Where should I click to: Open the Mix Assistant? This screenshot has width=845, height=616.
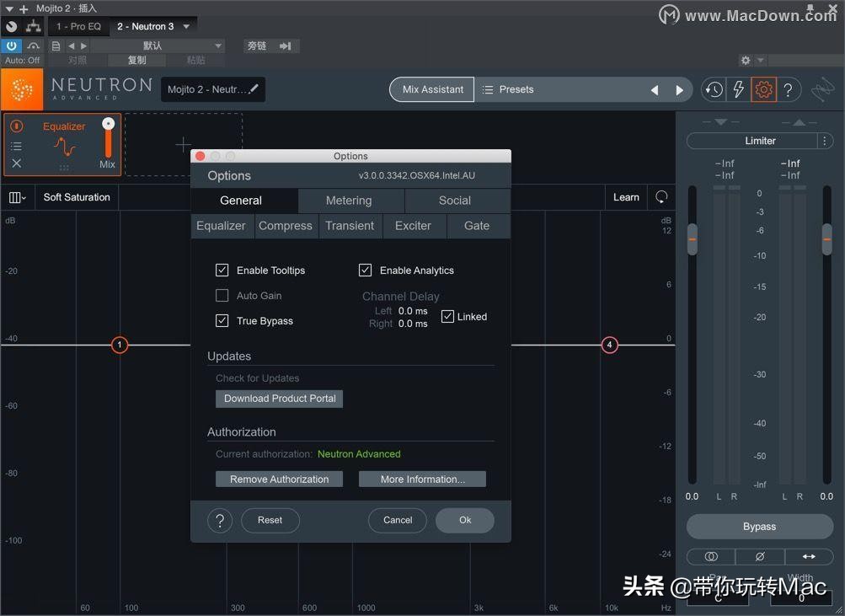[x=431, y=88]
